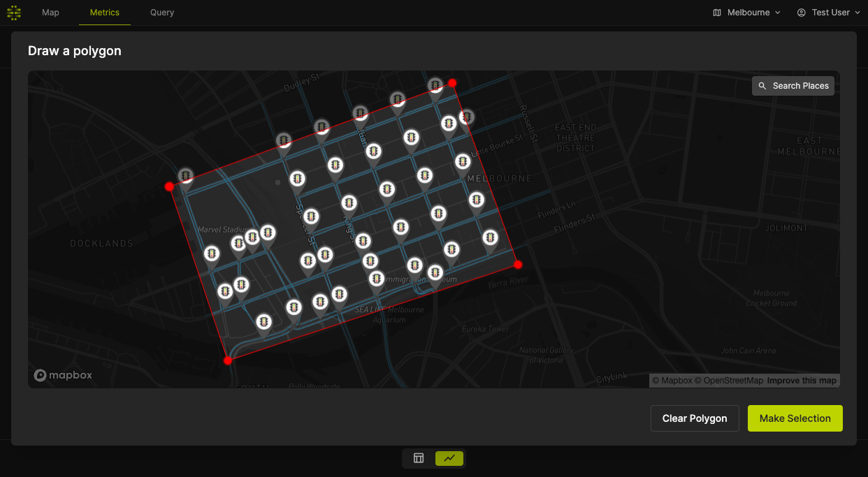The width and height of the screenshot is (868, 477).
Task: Click the map icon beside Melbourne
Action: tap(717, 13)
